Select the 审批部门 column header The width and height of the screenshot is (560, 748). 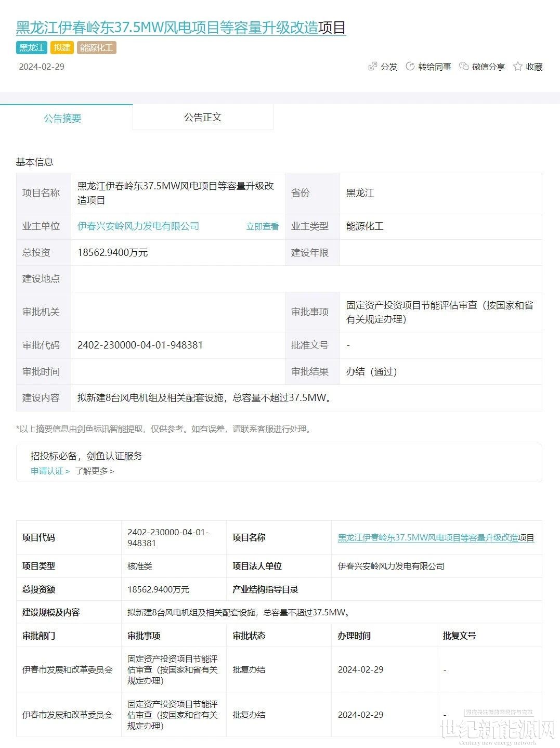(x=39, y=636)
